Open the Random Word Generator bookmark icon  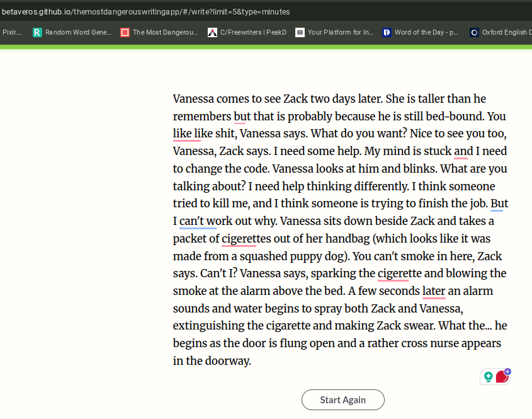click(x=37, y=32)
